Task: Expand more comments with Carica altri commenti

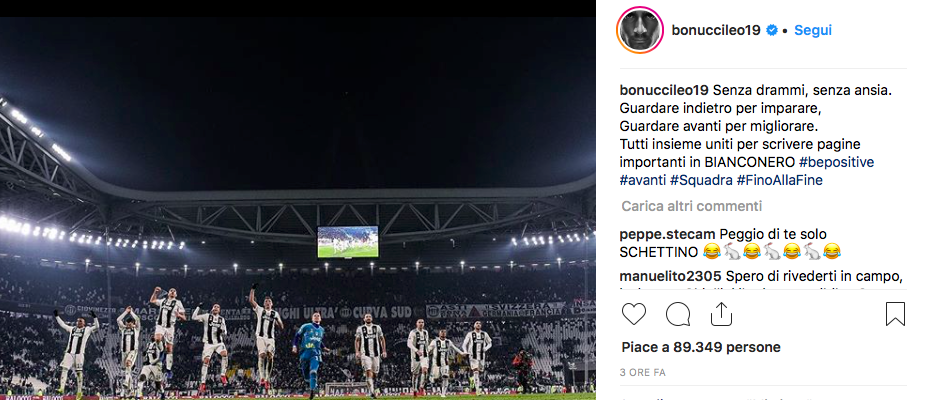Action: (691, 206)
